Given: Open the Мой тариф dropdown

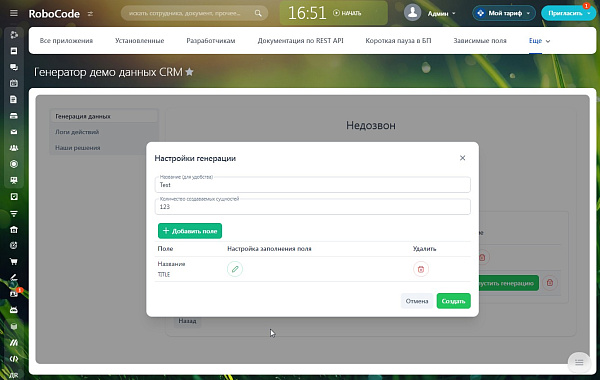Looking at the screenshot, I should [504, 13].
